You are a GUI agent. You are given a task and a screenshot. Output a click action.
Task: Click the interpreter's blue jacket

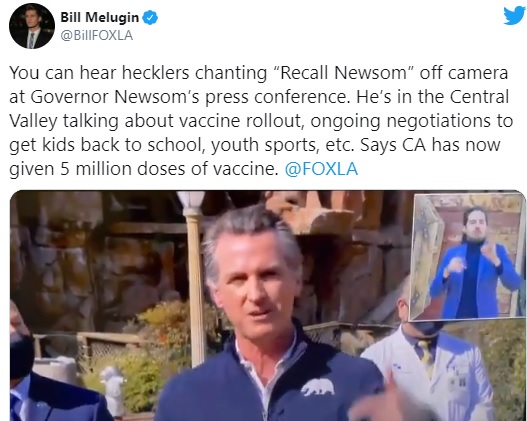pos(474,279)
